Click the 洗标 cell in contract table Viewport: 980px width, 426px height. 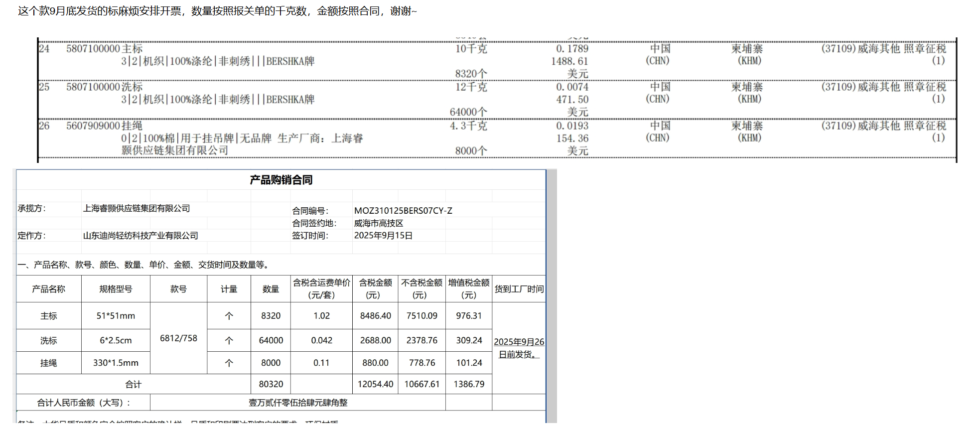[49, 340]
